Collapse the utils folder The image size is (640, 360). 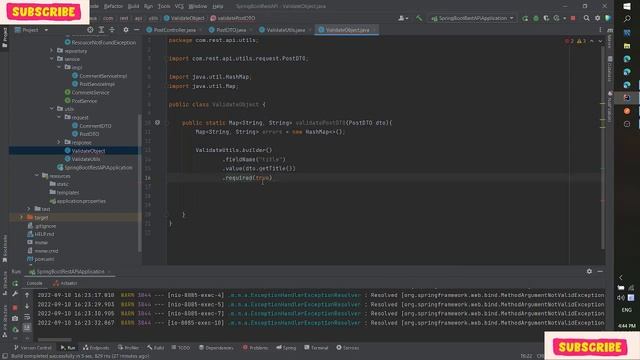[51, 109]
